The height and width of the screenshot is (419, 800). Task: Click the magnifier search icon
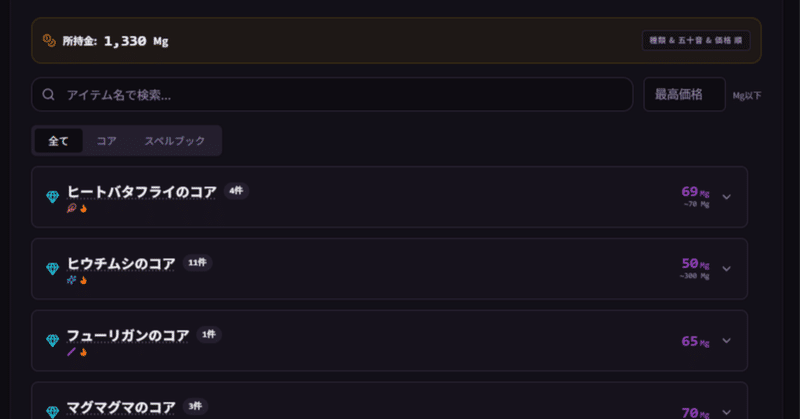[48, 95]
